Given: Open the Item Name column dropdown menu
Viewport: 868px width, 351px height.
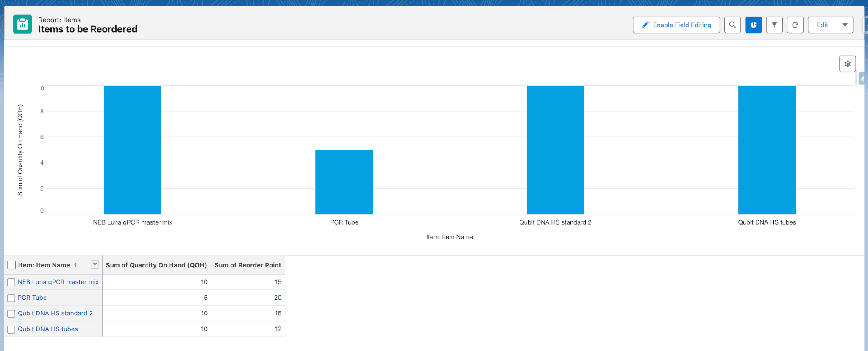Looking at the screenshot, I should (x=95, y=264).
